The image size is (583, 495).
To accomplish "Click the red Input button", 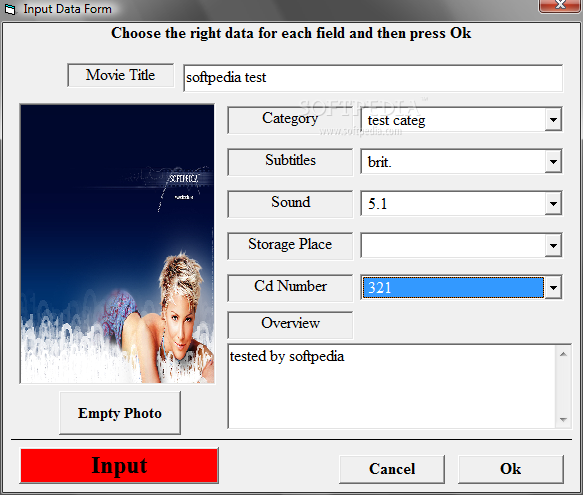I will coord(119,466).
